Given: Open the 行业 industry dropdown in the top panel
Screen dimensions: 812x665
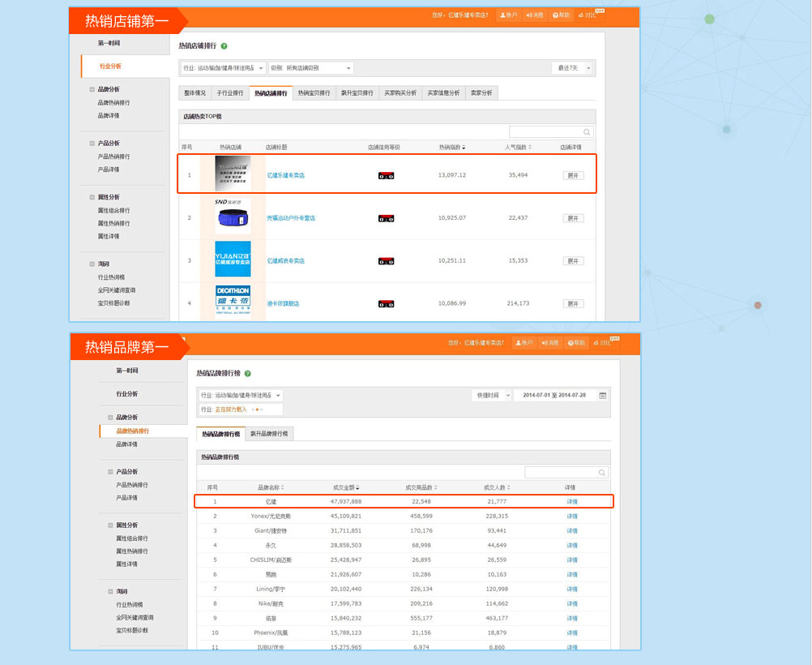Looking at the screenshot, I should (x=223, y=68).
